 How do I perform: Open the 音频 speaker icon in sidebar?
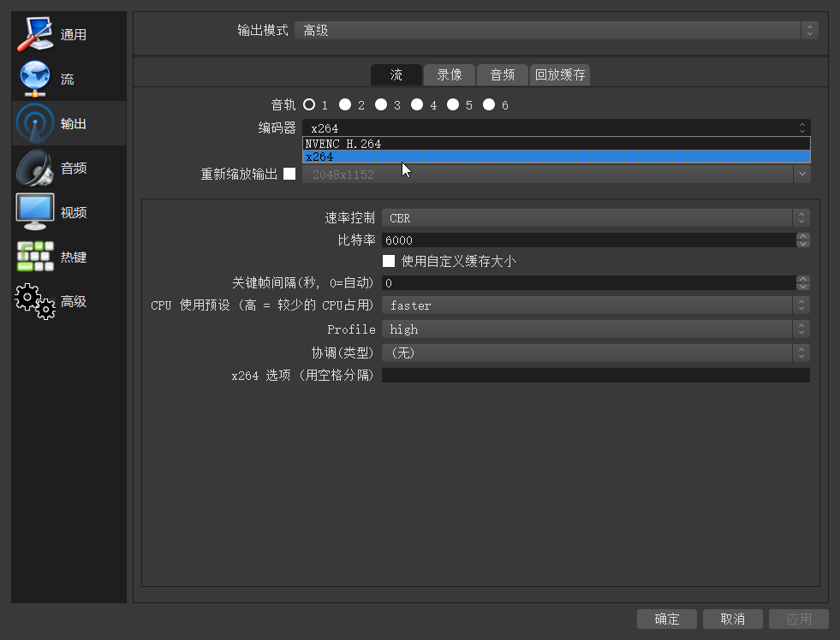coord(35,168)
